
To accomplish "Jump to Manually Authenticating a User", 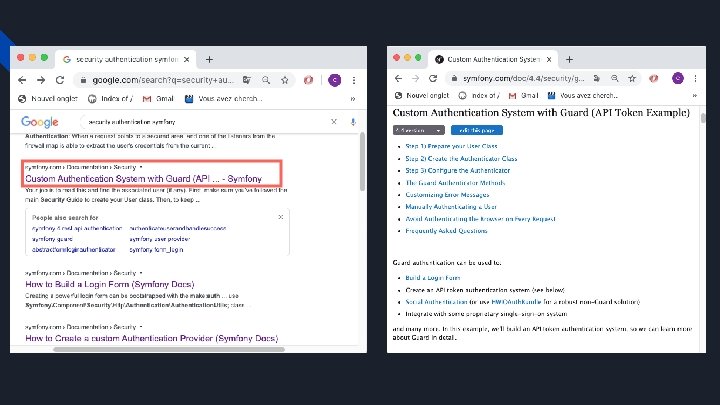I will pyautogui.click(x=451, y=207).
